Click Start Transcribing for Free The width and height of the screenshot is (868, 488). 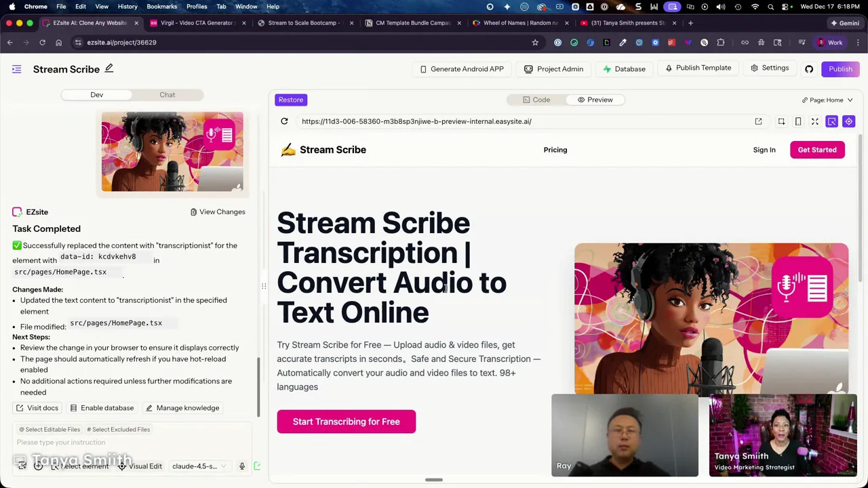346,422
